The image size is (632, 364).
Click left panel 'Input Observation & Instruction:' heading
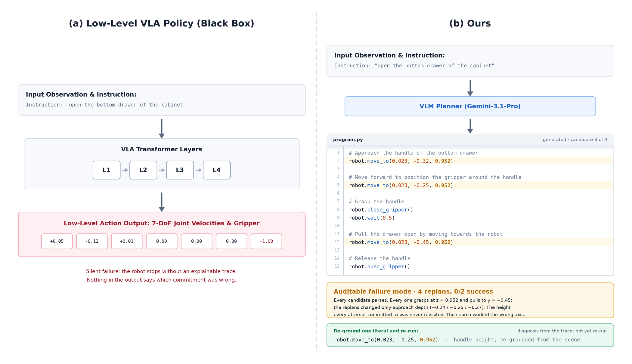81,94
